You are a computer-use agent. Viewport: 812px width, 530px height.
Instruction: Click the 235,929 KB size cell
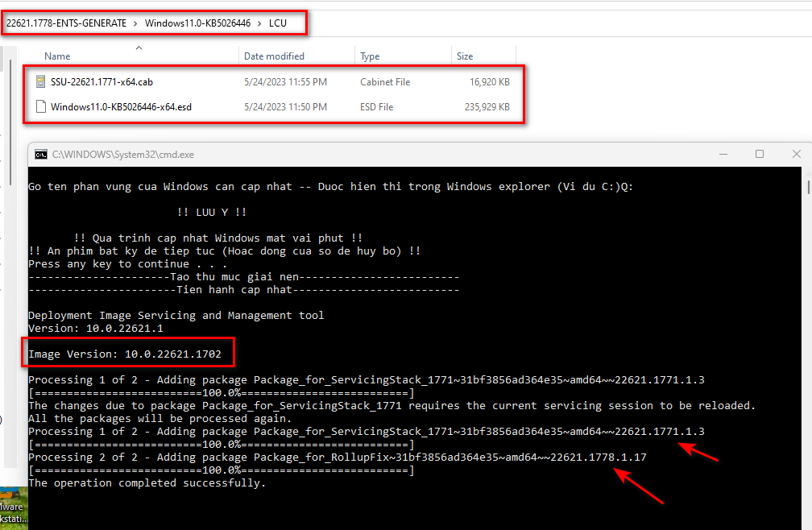487,107
